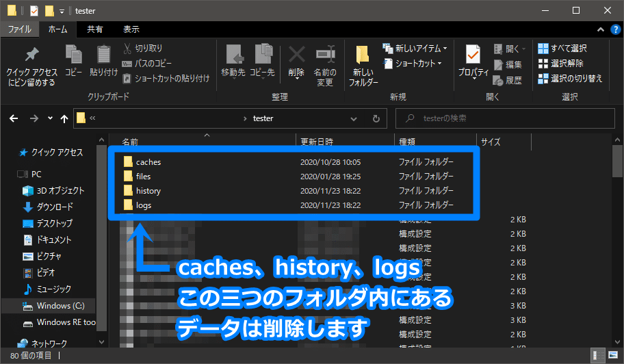Go back with the left arrow
The height and width of the screenshot is (364, 624).
pos(14,118)
